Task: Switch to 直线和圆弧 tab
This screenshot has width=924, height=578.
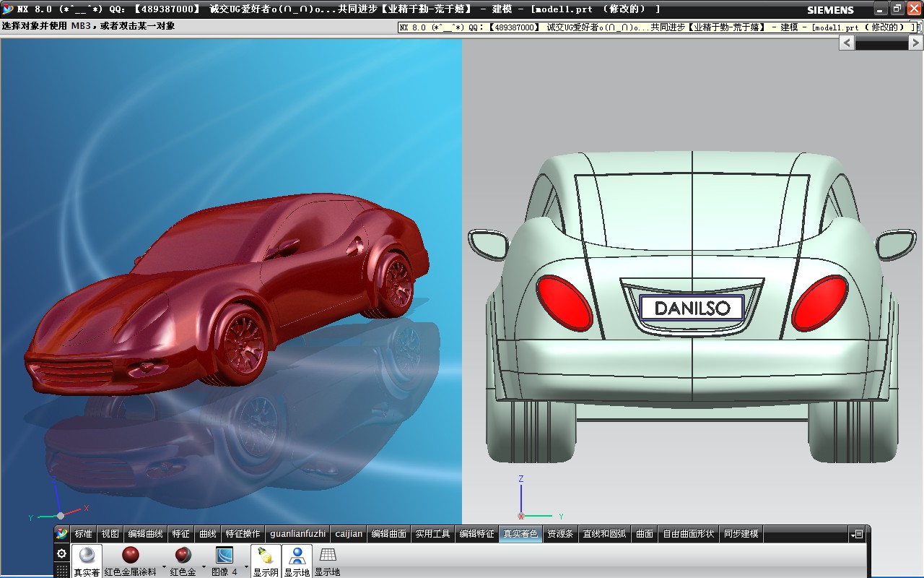Action: [605, 534]
